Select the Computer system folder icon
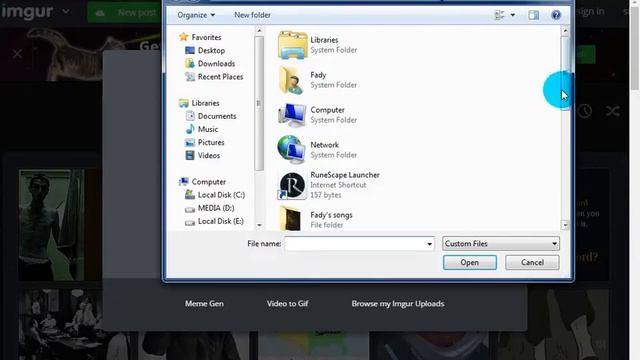This screenshot has height=360, width=640. [292, 115]
